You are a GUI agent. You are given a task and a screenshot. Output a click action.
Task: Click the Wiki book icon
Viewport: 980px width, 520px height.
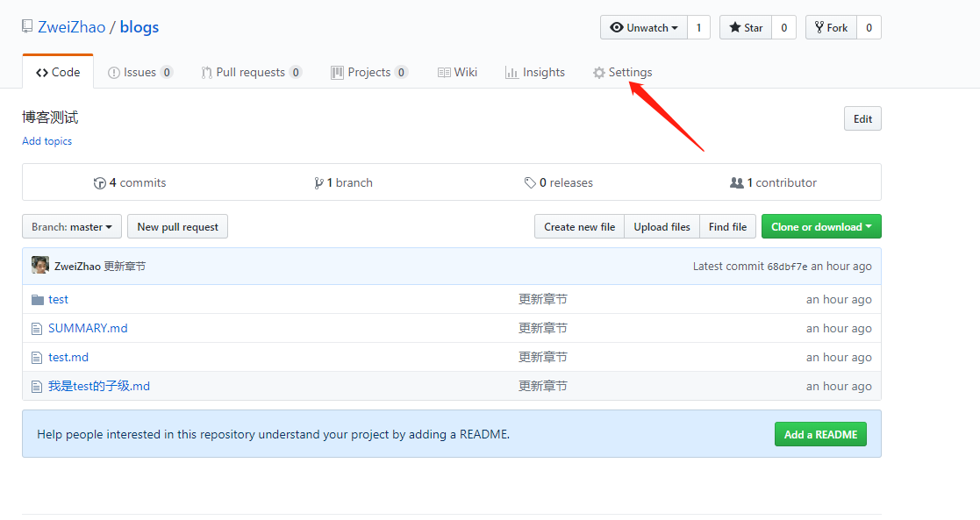point(444,72)
